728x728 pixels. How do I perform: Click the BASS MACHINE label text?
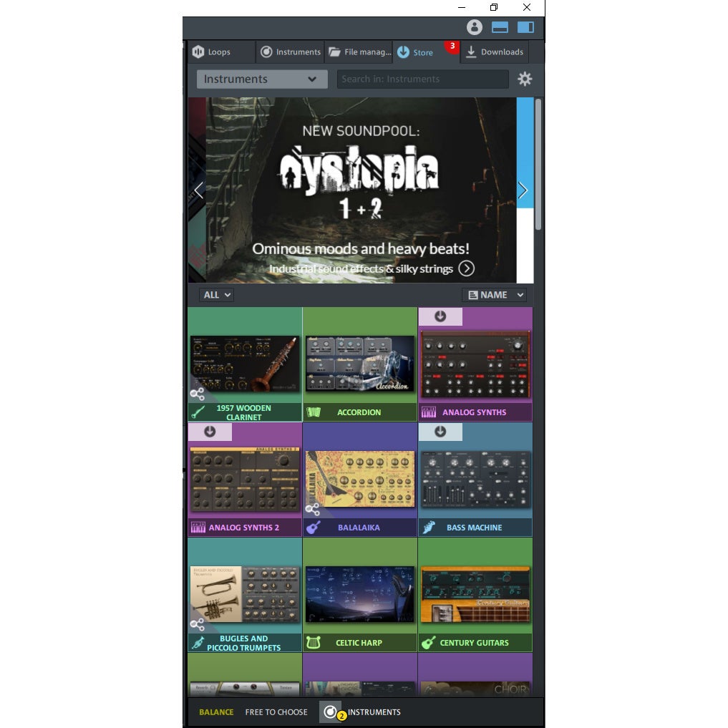[x=474, y=528]
